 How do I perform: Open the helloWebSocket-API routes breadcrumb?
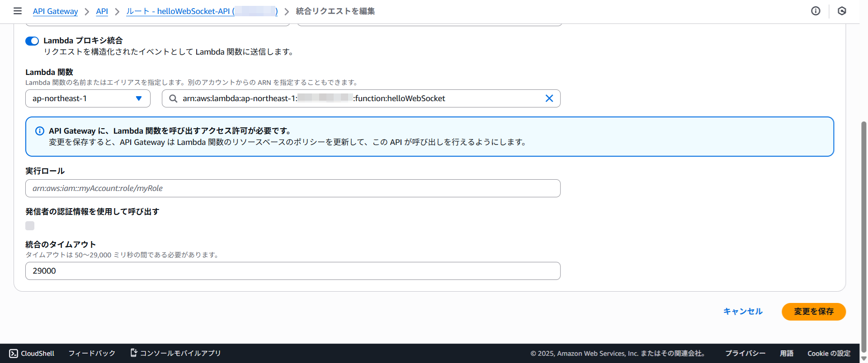(x=202, y=11)
